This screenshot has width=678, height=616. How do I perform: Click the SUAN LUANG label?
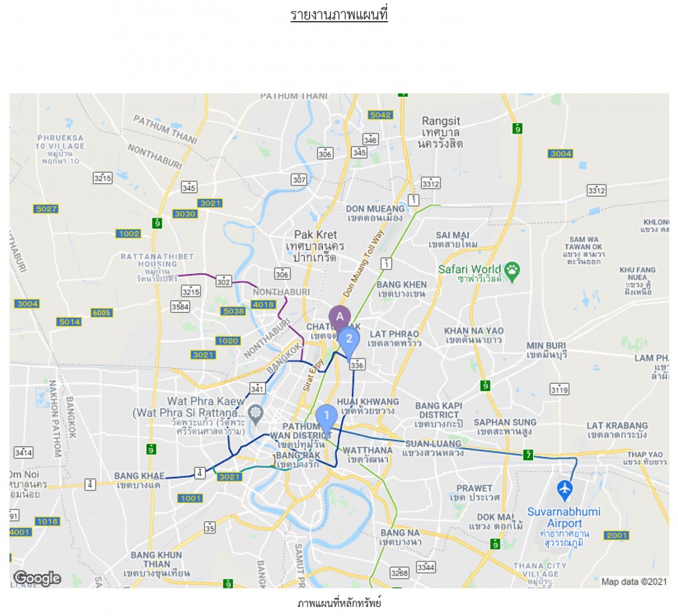click(433, 448)
